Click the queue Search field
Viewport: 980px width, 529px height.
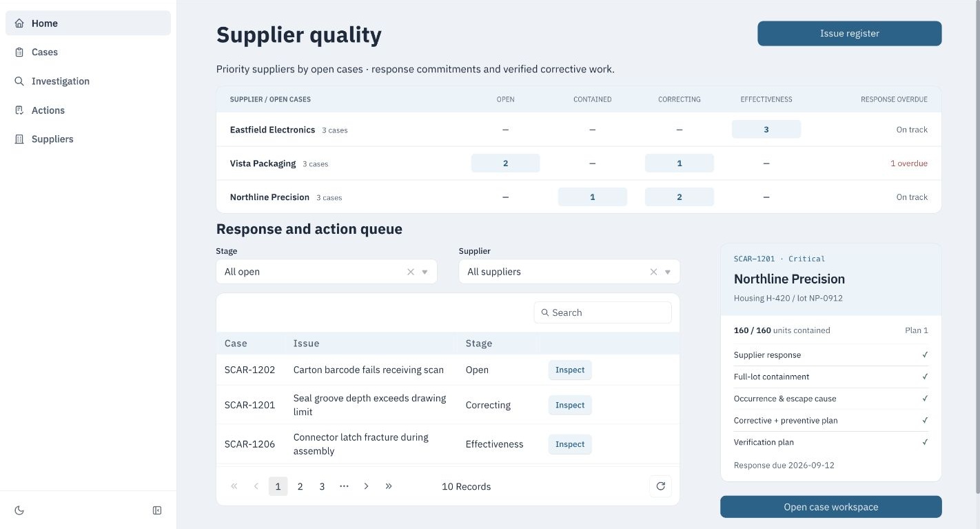click(x=602, y=312)
